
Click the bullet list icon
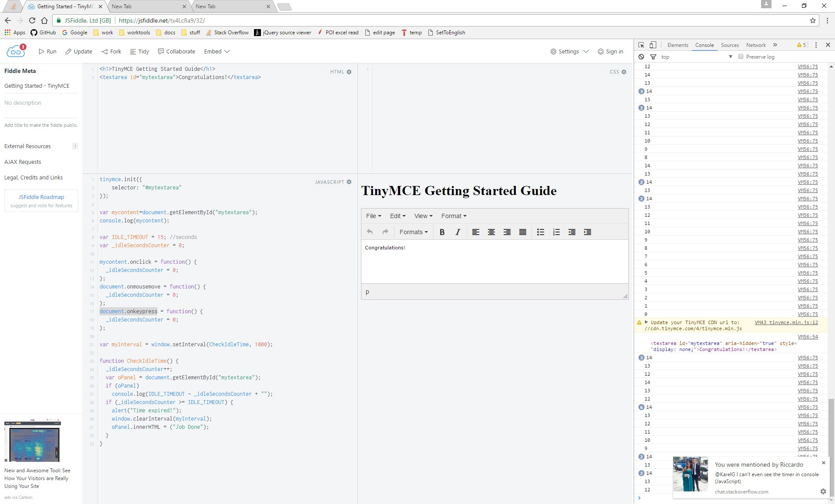(541, 232)
